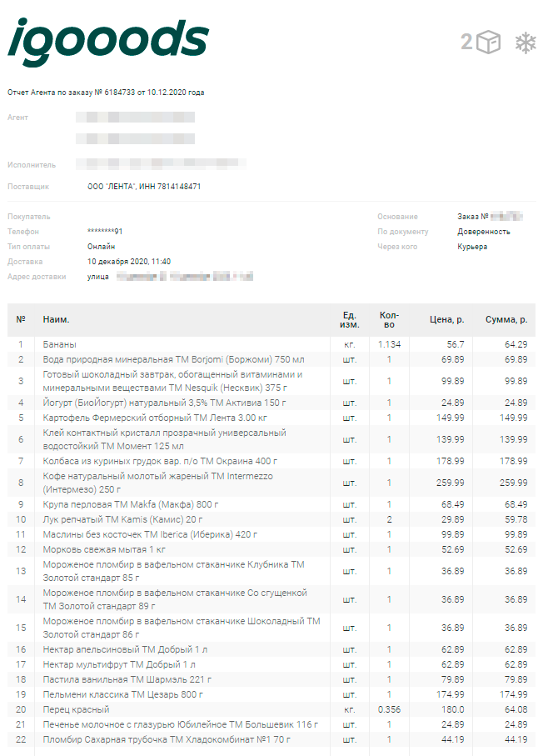This screenshot has height=756, width=543.
Task: Click quantity 0.356 in Перец row
Action: pos(389,709)
